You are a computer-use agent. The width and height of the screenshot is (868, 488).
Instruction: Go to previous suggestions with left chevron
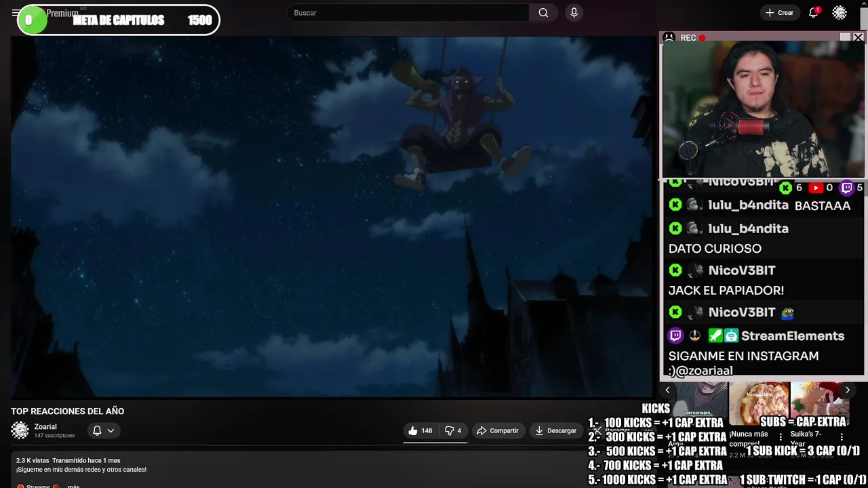coord(667,390)
